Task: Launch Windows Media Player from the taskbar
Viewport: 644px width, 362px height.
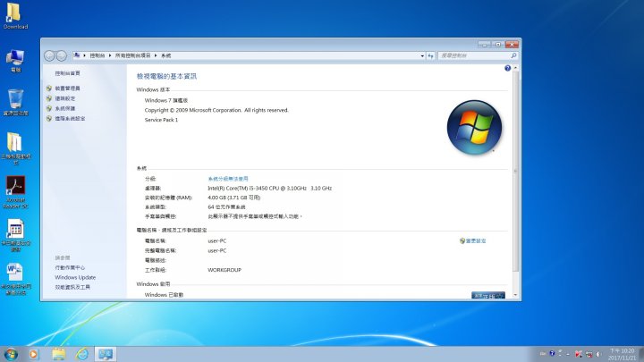Action: pyautogui.click(x=34, y=354)
